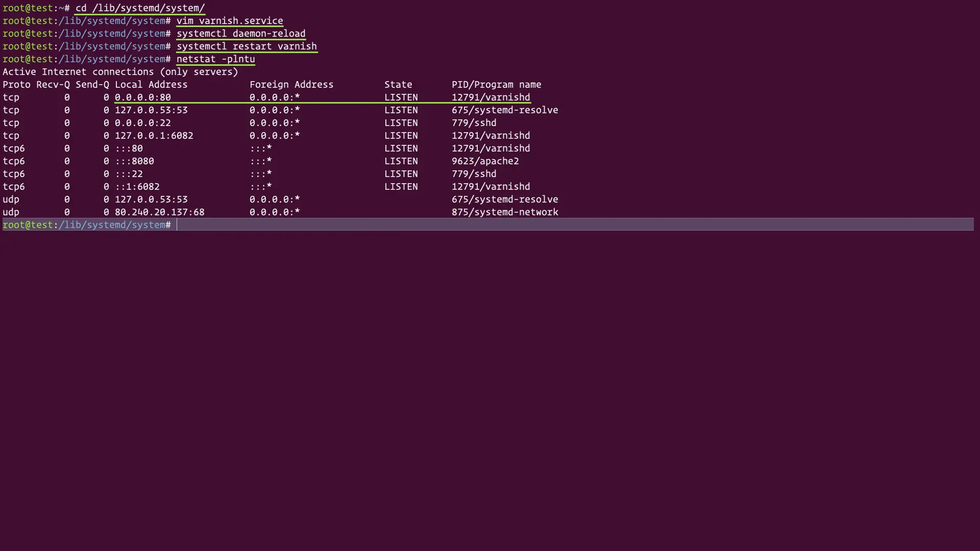Click tcp local address '127.0.0.53:53'

pyautogui.click(x=151, y=110)
